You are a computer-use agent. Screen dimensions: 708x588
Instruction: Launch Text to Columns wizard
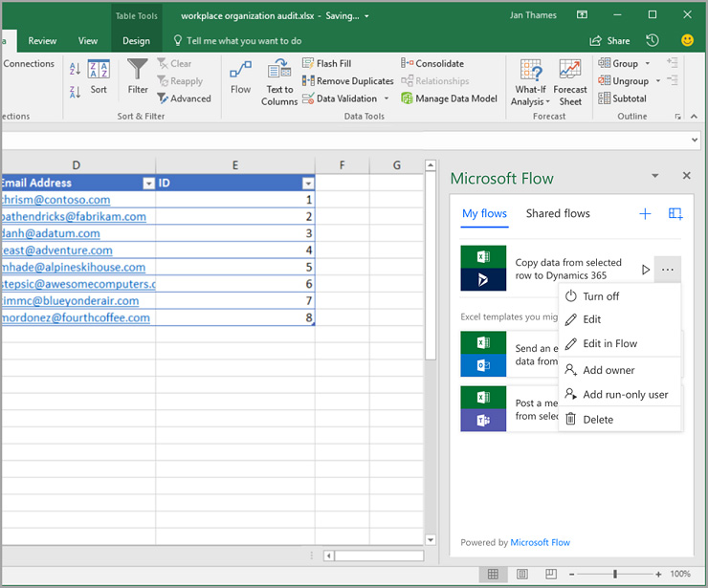(279, 82)
